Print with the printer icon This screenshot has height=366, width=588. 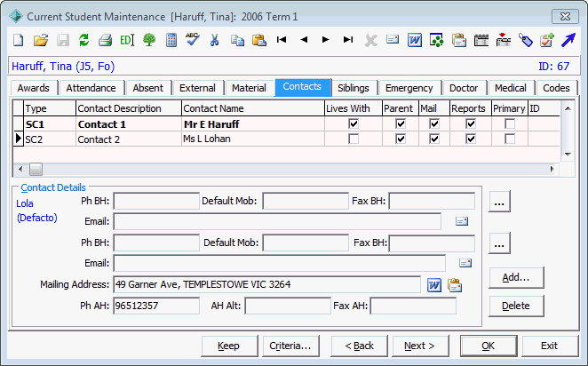click(106, 40)
